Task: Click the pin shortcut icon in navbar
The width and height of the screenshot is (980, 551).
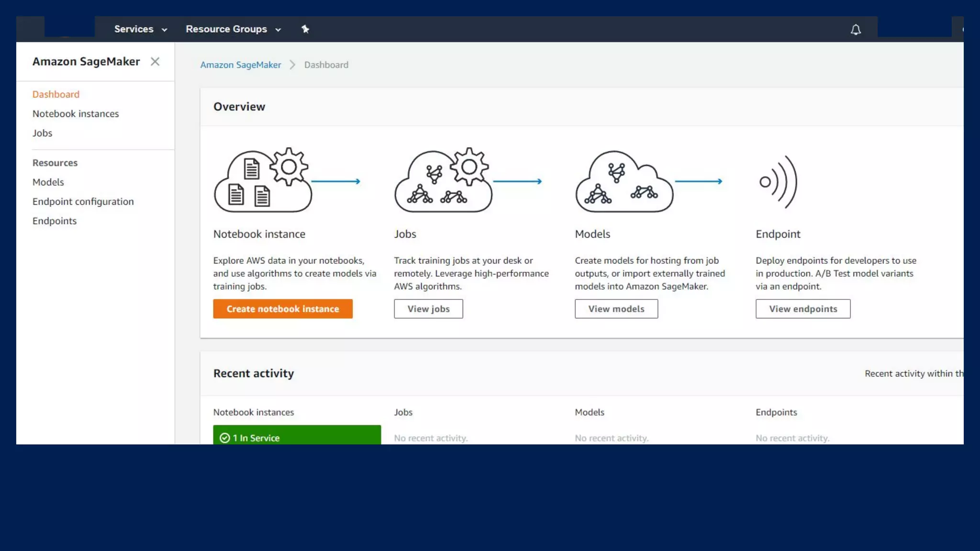Action: 305,29
